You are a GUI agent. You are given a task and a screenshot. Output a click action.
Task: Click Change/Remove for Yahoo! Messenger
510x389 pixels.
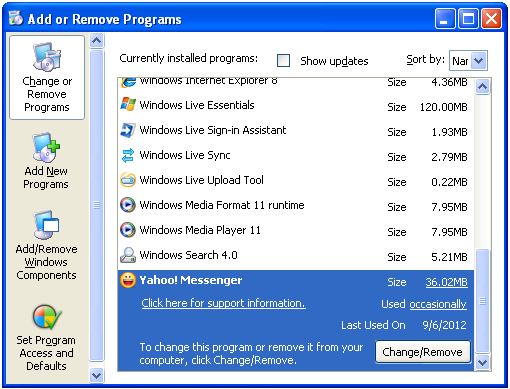423,352
